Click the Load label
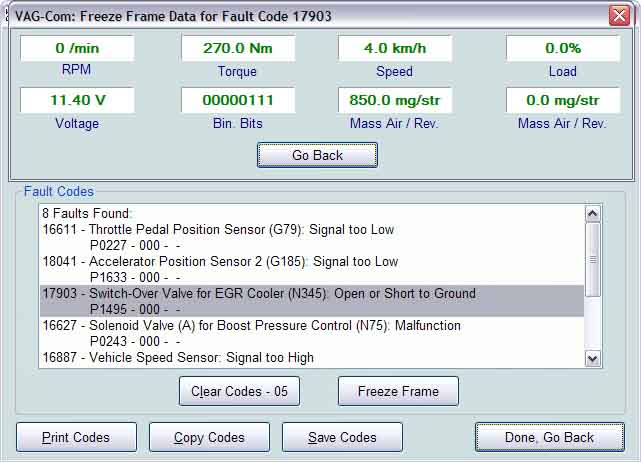Screen dimensions: 641x462 pyautogui.click(x=563, y=71)
